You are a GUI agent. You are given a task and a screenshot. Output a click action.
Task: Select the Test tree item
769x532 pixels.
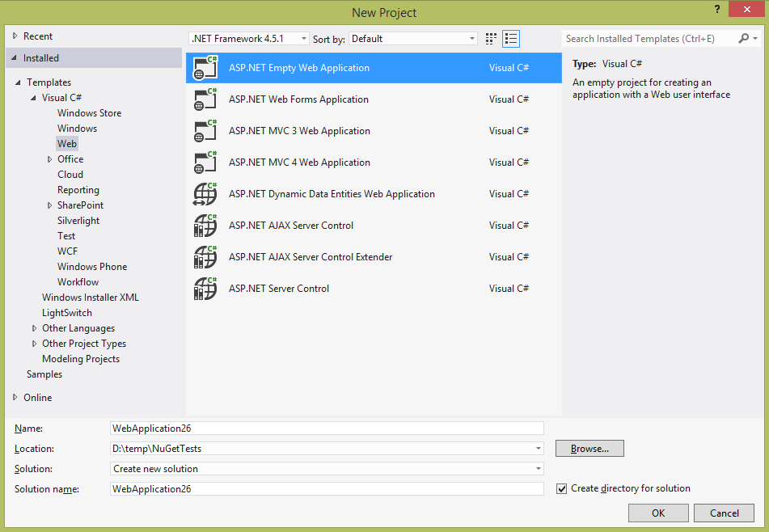click(66, 236)
